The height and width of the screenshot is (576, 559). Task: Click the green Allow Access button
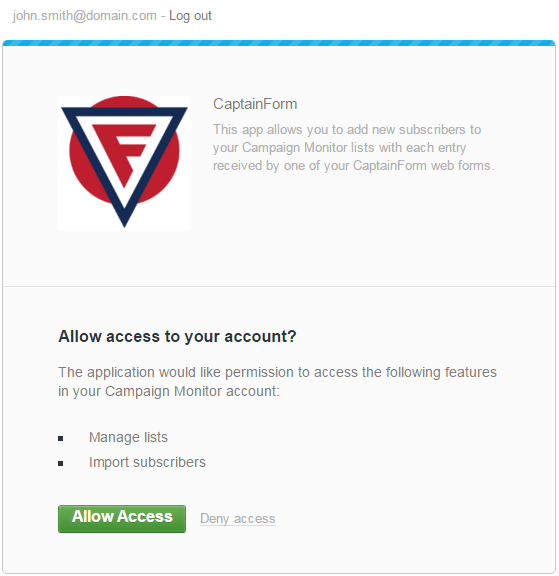(122, 518)
